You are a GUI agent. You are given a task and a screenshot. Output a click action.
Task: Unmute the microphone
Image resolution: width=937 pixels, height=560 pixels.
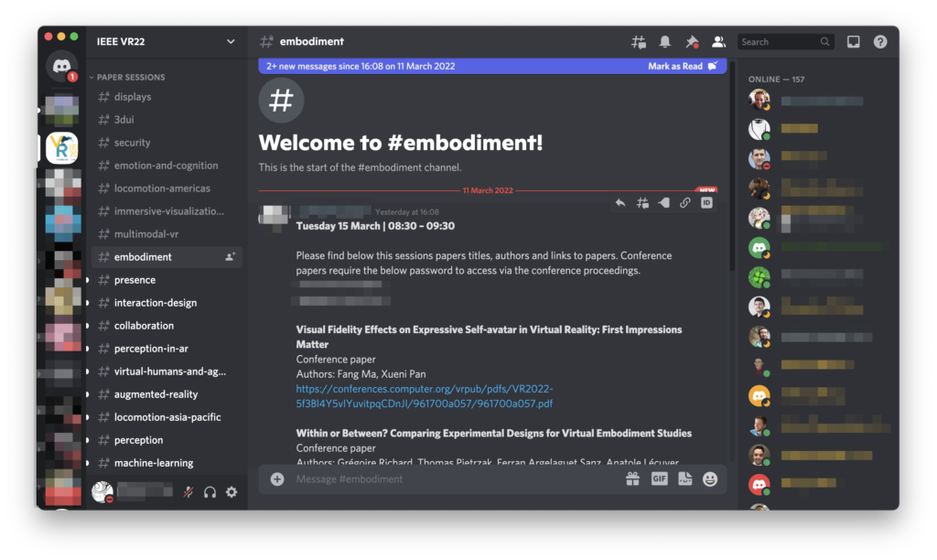coord(188,492)
